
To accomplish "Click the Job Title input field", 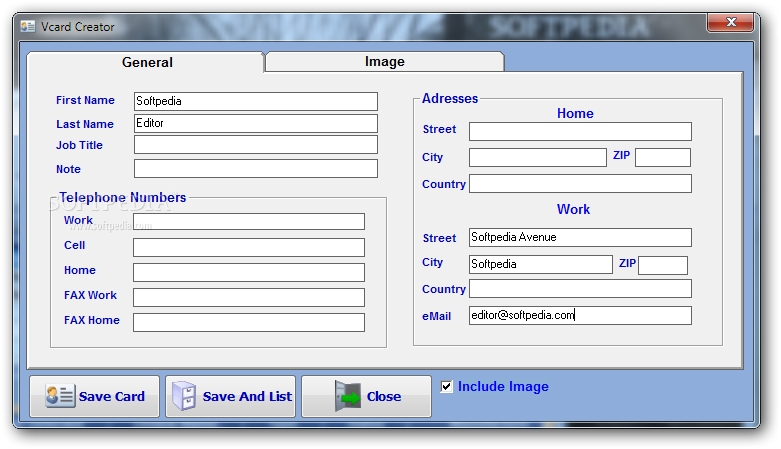I will [x=256, y=145].
